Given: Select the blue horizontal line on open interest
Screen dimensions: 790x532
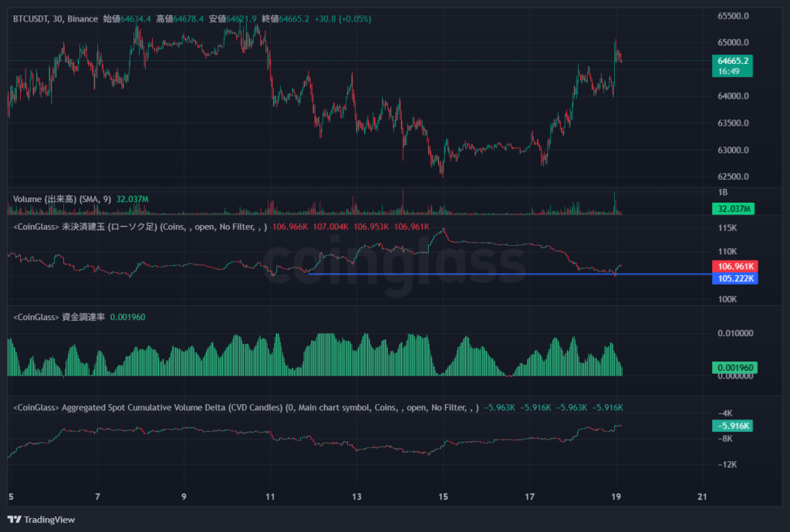Looking at the screenshot, I should 509,274.
